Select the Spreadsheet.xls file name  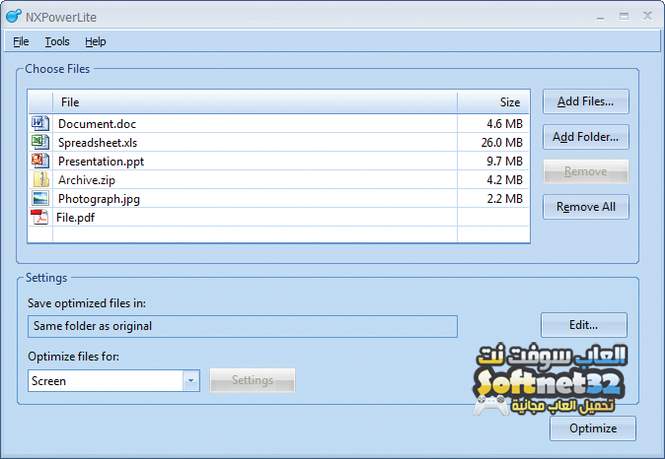click(x=98, y=143)
